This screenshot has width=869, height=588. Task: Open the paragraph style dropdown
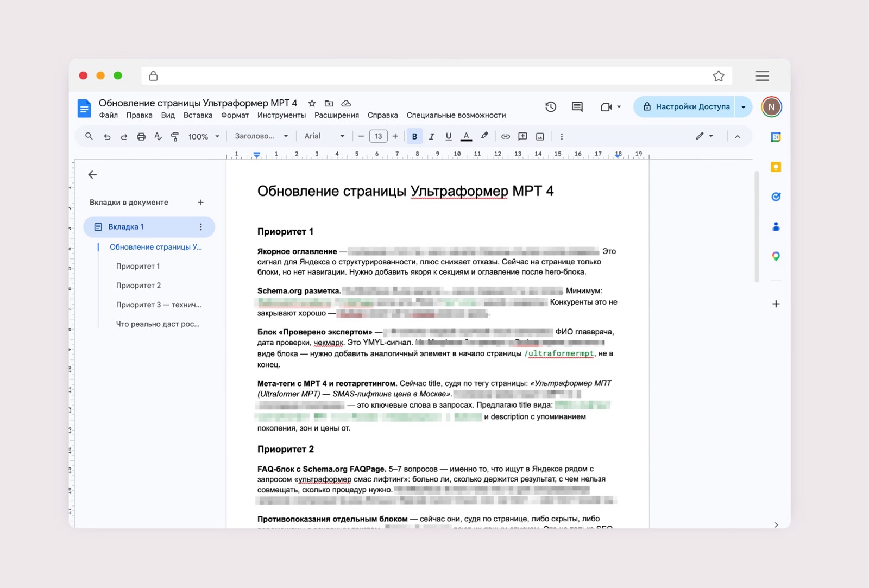click(261, 136)
